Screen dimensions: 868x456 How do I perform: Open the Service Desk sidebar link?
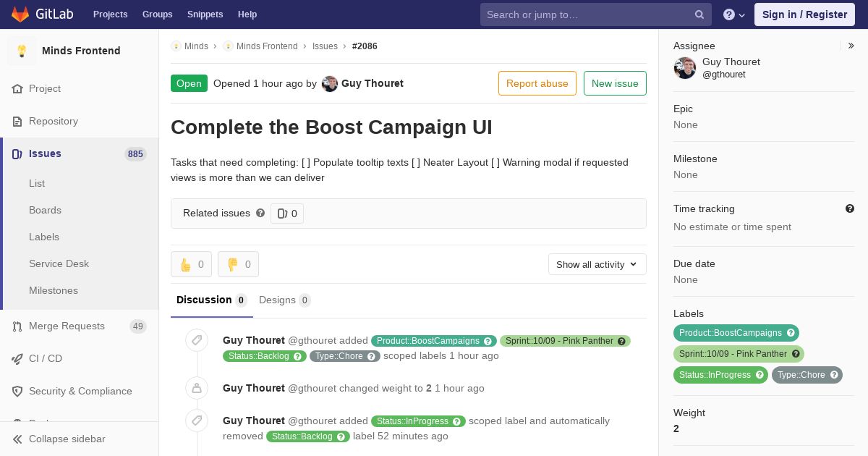pyautogui.click(x=59, y=263)
